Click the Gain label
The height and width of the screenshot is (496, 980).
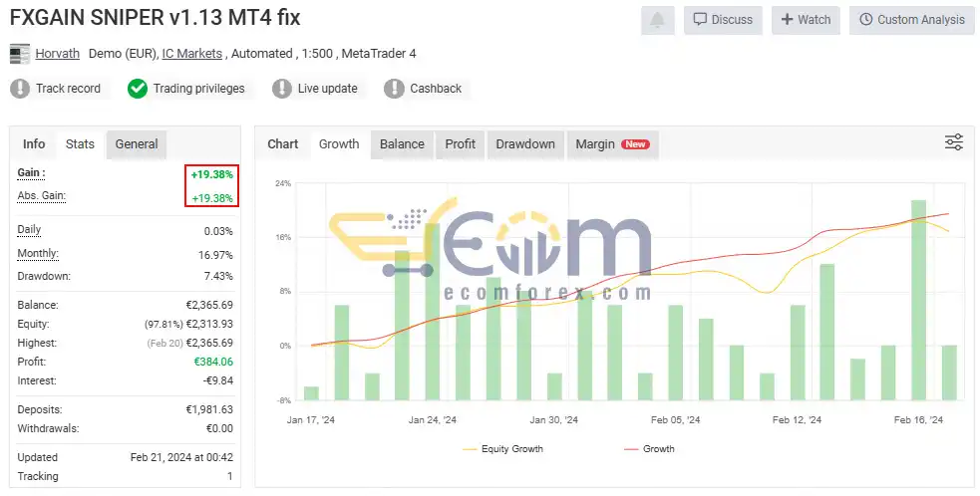pyautogui.click(x=31, y=173)
